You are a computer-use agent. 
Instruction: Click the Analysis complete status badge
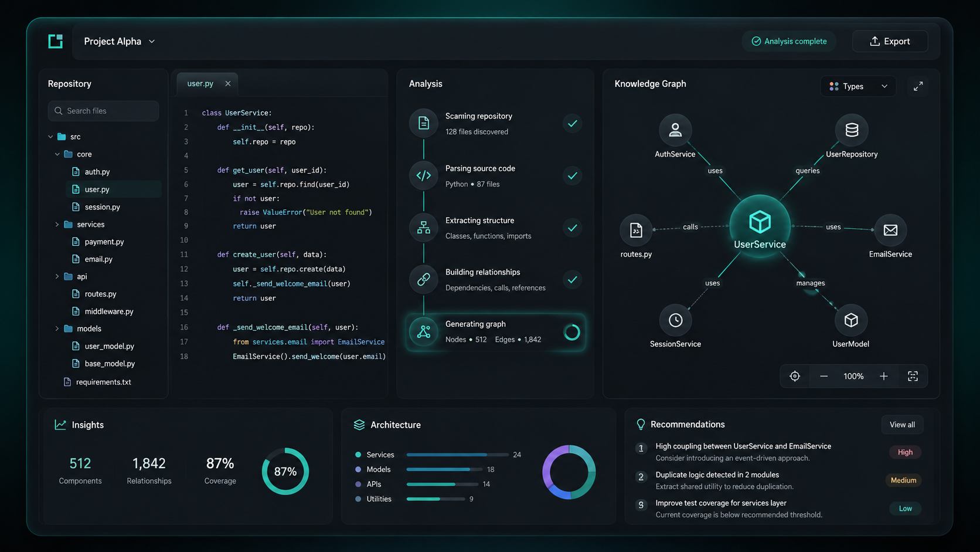pyautogui.click(x=789, y=41)
